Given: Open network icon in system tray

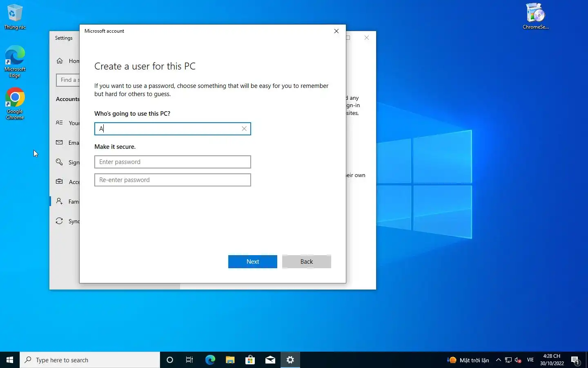Looking at the screenshot, I should point(508,360).
